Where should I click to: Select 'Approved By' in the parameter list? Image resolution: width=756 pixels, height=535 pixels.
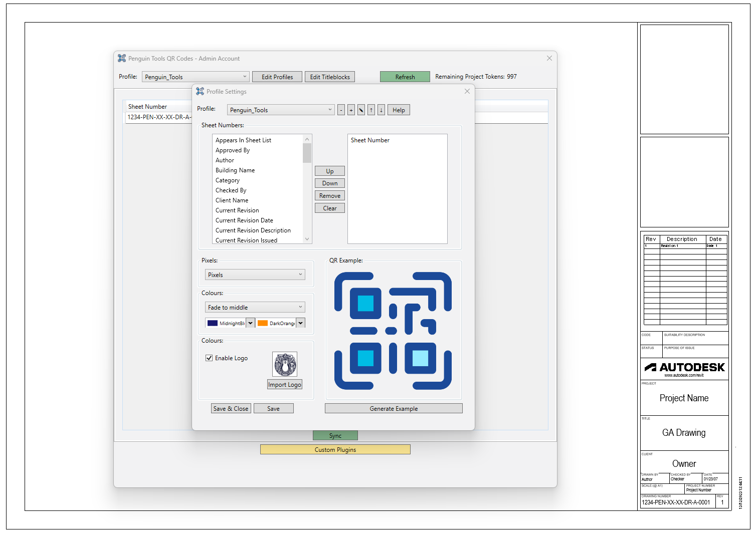click(258, 150)
